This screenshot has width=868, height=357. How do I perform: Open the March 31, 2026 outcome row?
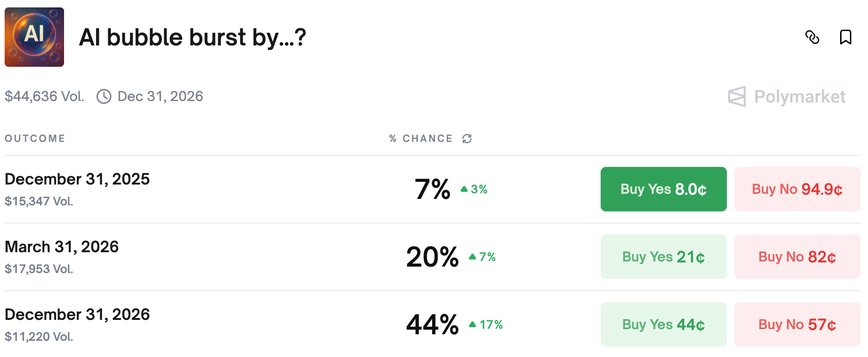tap(62, 247)
